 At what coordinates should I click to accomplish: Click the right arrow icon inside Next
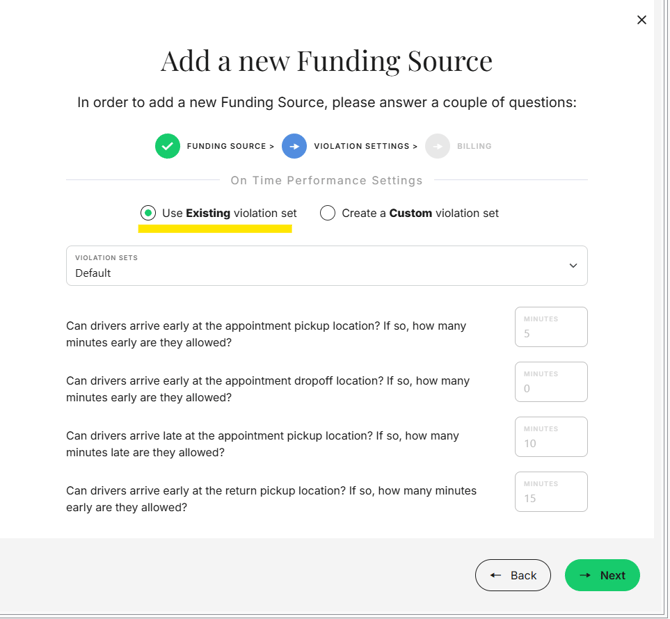(586, 575)
